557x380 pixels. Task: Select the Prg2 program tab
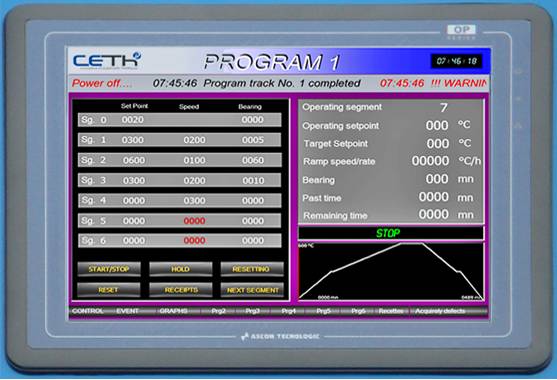pos(218,311)
